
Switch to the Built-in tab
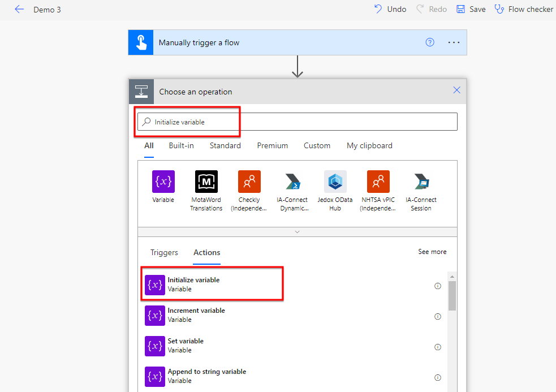click(181, 145)
